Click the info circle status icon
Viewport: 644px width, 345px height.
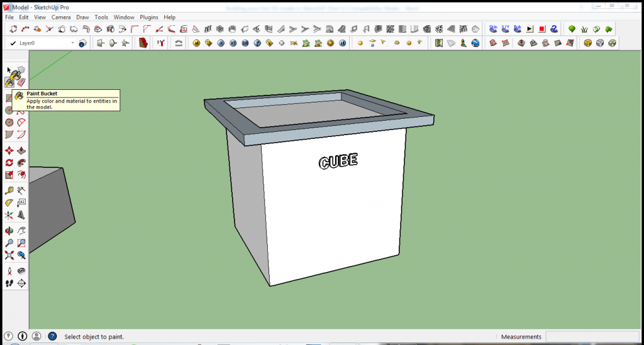(22, 336)
